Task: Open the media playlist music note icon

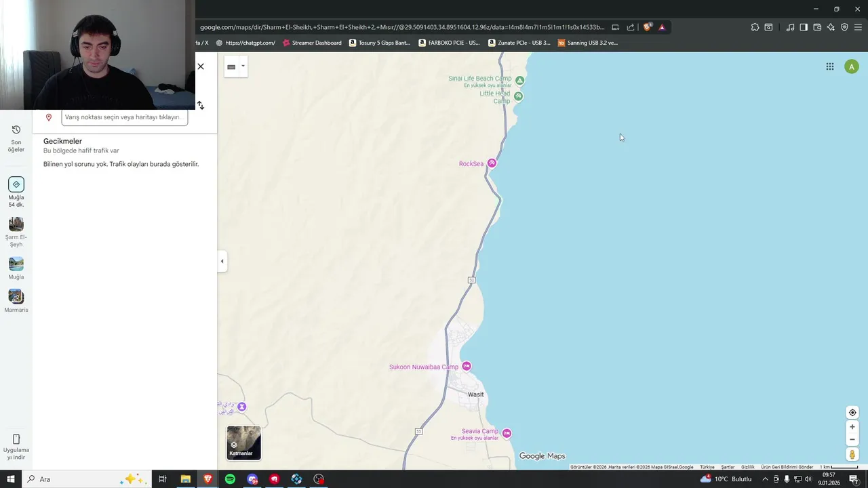Action: pos(790,27)
